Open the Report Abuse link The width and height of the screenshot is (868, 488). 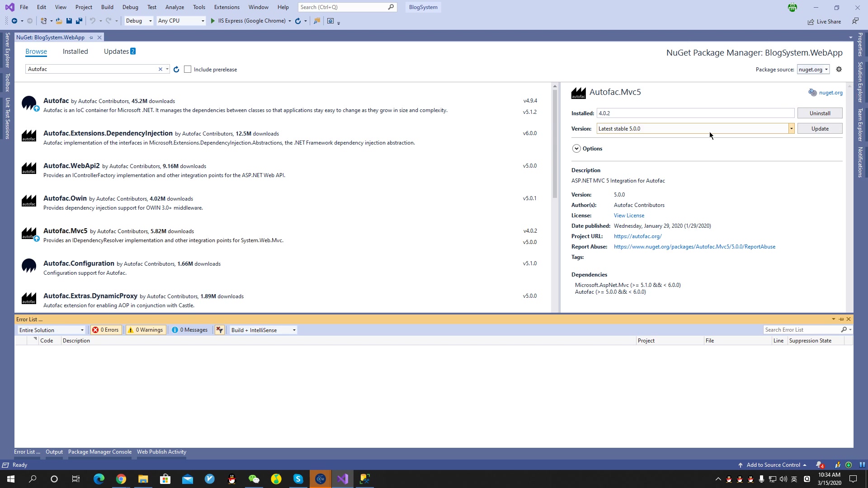tap(694, 247)
